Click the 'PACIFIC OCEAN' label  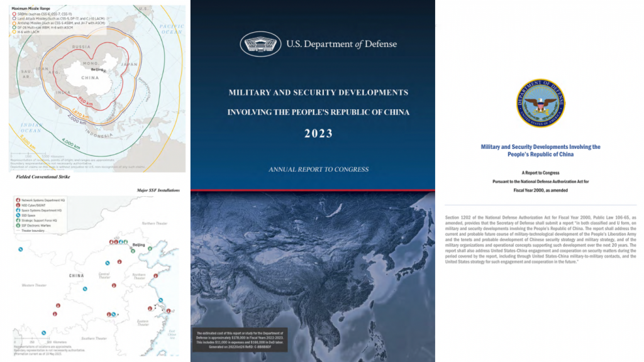coord(172,29)
